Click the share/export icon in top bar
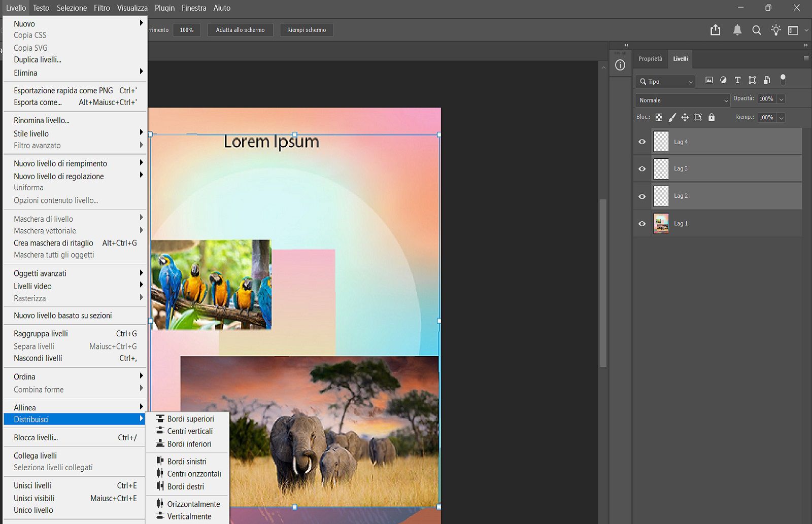Image resolution: width=812 pixels, height=524 pixels. tap(715, 30)
